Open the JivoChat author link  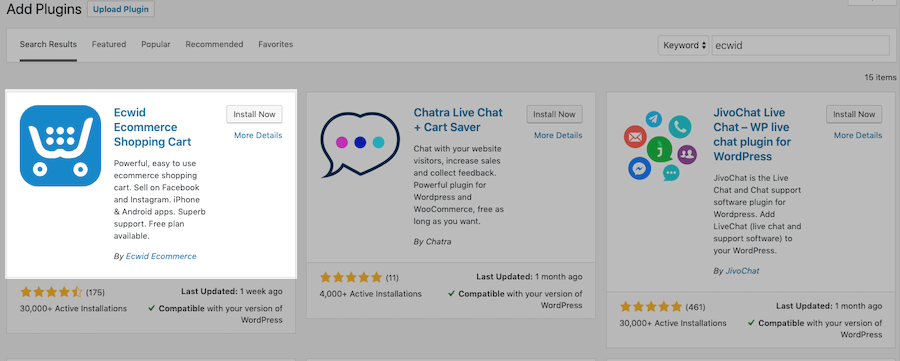click(x=742, y=270)
